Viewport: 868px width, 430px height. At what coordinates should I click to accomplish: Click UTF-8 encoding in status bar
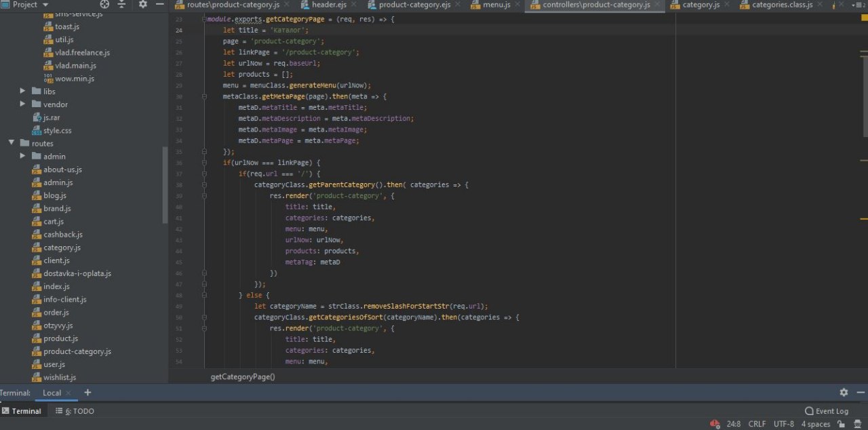point(783,424)
